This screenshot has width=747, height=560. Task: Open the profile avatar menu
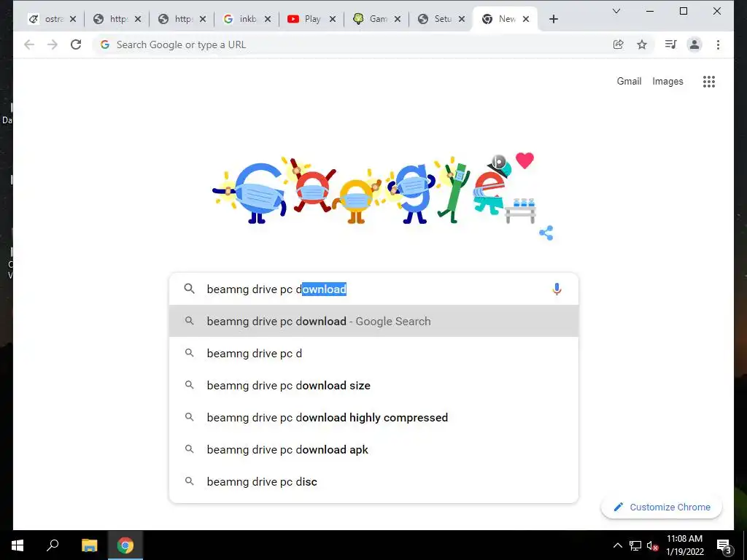click(x=694, y=44)
